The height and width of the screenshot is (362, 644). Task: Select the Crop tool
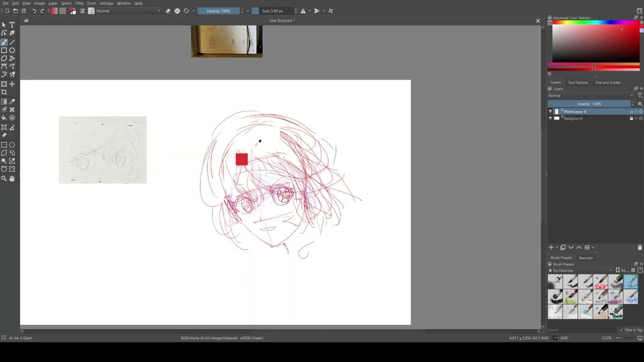[4, 92]
